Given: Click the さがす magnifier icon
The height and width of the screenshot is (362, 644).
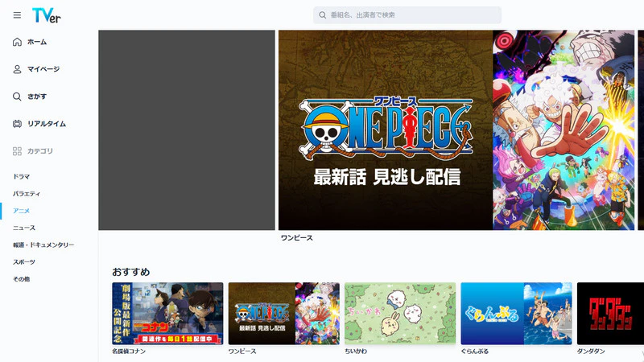Looking at the screenshot, I should (17, 97).
